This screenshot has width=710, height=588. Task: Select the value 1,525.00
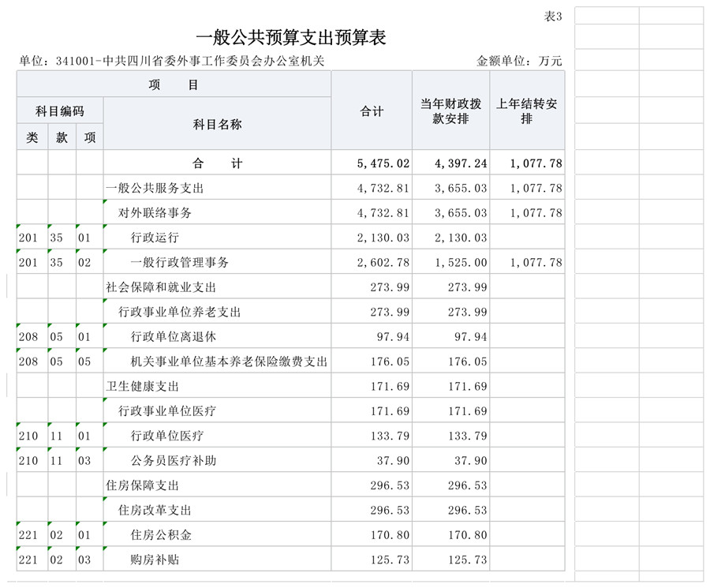tap(461, 263)
